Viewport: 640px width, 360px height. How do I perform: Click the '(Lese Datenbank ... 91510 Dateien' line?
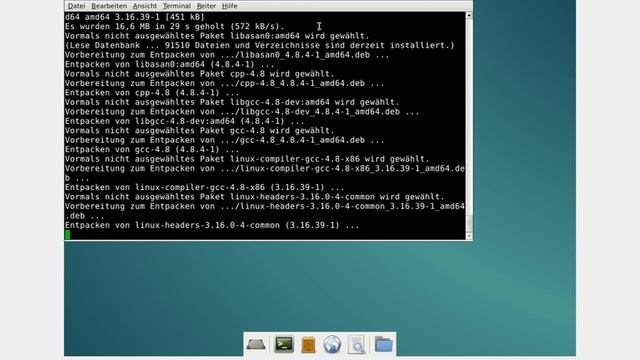pos(260,45)
